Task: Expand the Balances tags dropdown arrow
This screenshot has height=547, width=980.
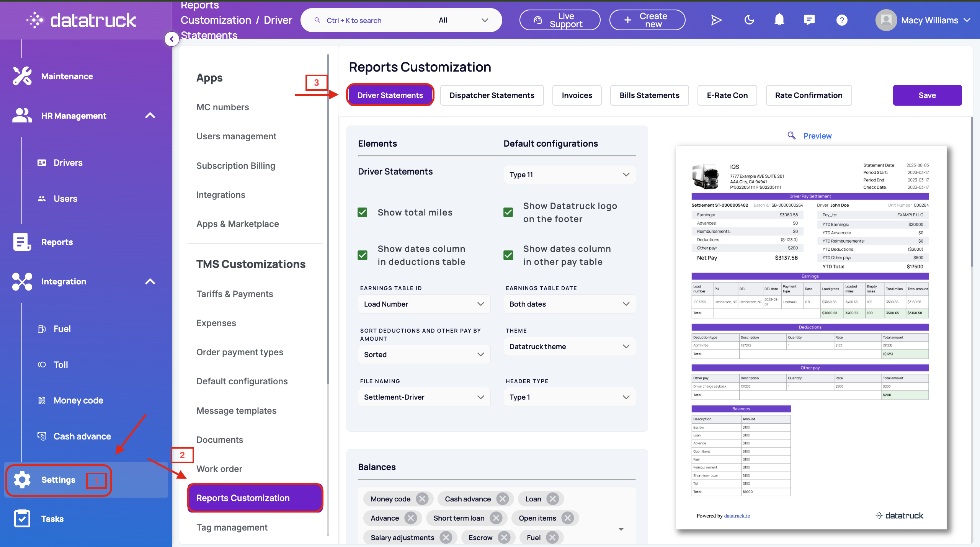Action: [621, 529]
